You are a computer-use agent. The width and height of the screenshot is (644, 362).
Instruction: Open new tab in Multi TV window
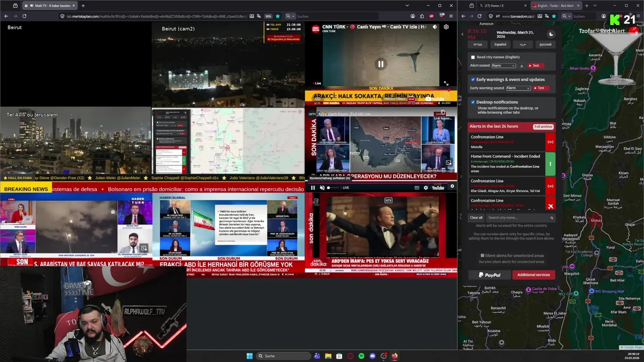tap(83, 6)
